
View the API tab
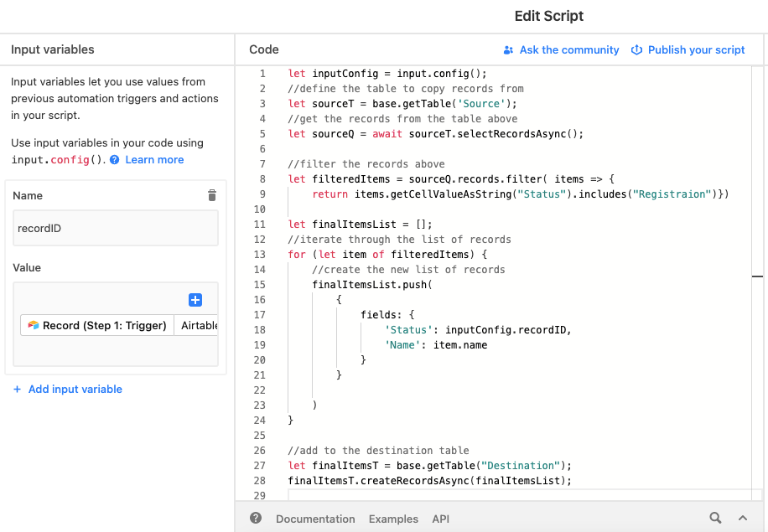[x=440, y=519]
